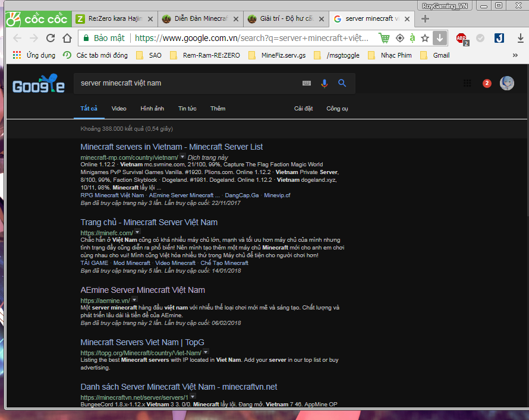Viewport: 529px width, 420px height.
Task: Bookmark this page with the star icon
Action: [x=425, y=38]
